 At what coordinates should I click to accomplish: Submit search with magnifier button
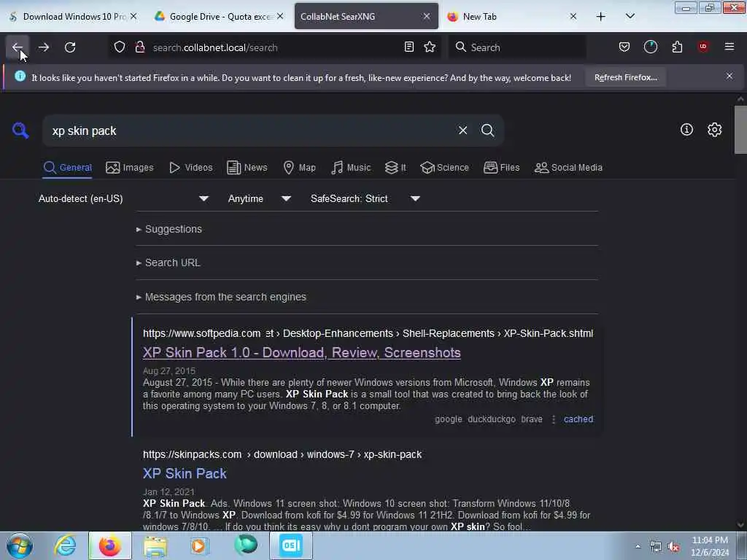(487, 131)
